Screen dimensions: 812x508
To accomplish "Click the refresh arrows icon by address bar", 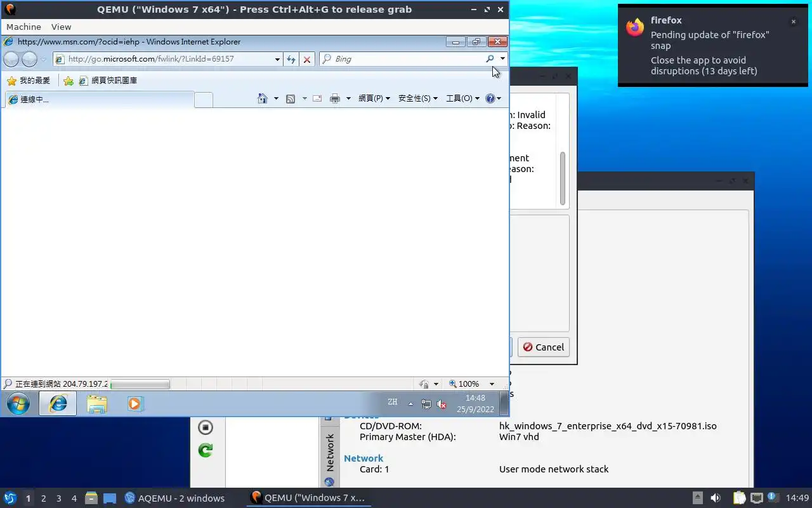I will [x=291, y=59].
